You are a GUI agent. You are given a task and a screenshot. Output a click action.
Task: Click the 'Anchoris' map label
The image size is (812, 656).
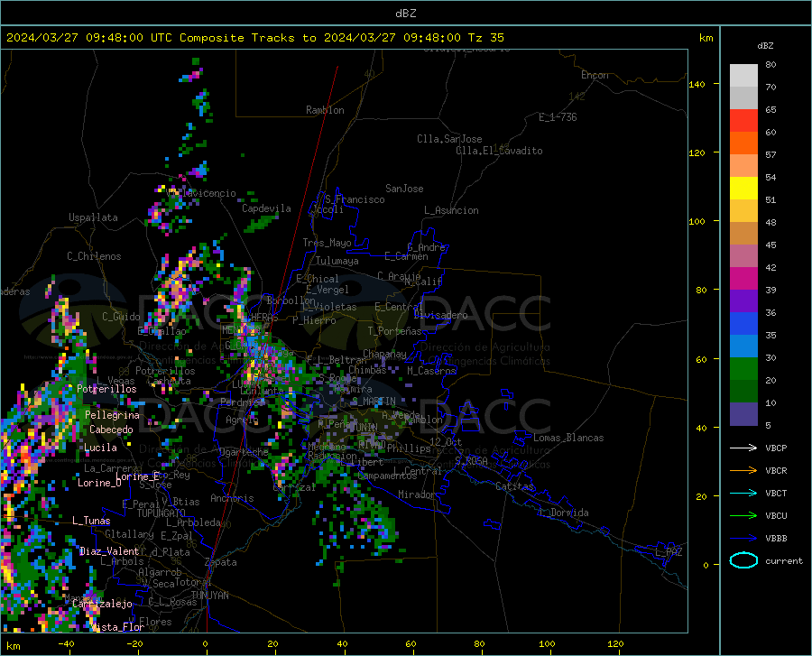pos(232,499)
